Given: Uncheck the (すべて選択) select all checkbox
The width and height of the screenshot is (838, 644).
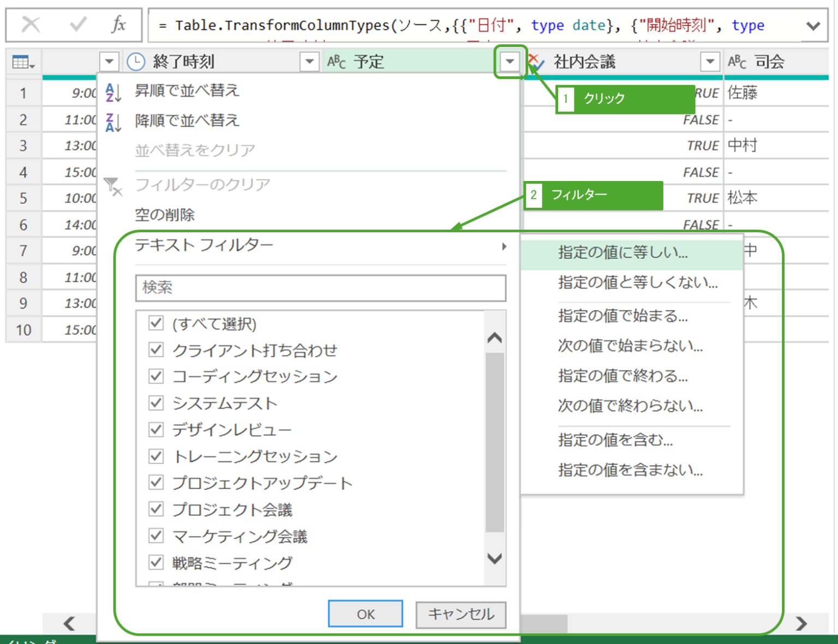Looking at the screenshot, I should pyautogui.click(x=155, y=323).
